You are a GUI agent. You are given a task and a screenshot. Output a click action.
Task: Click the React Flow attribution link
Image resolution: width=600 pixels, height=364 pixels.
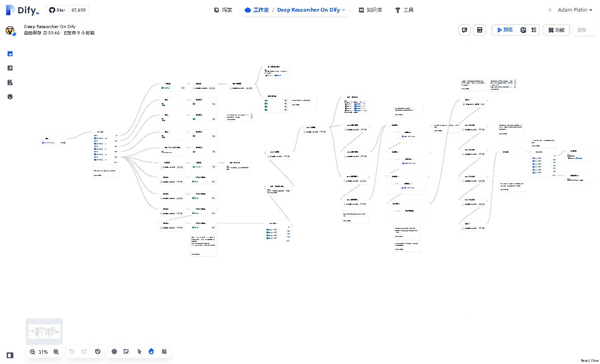click(x=589, y=360)
